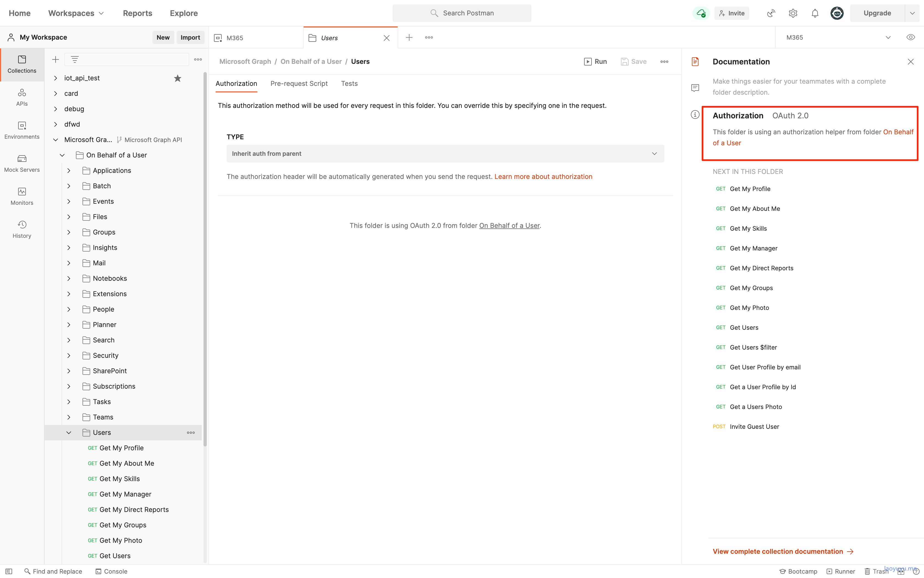The height and width of the screenshot is (578, 924).
Task: Expand the Applications folder
Action: coord(69,170)
